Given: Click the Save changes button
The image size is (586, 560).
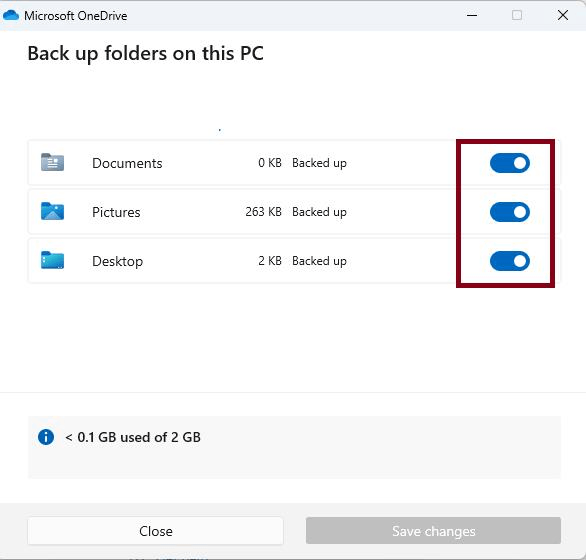Looking at the screenshot, I should click(x=434, y=531).
